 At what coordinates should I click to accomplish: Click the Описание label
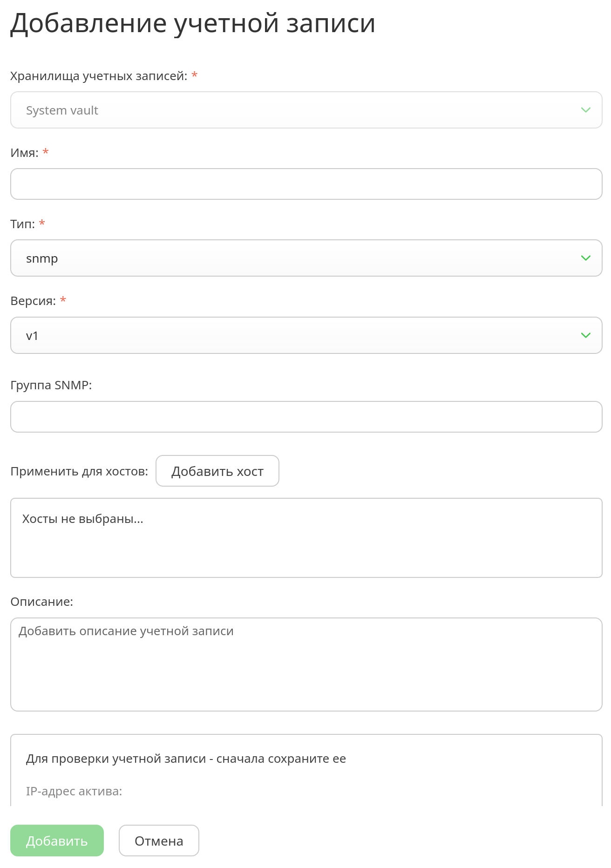coord(42,602)
